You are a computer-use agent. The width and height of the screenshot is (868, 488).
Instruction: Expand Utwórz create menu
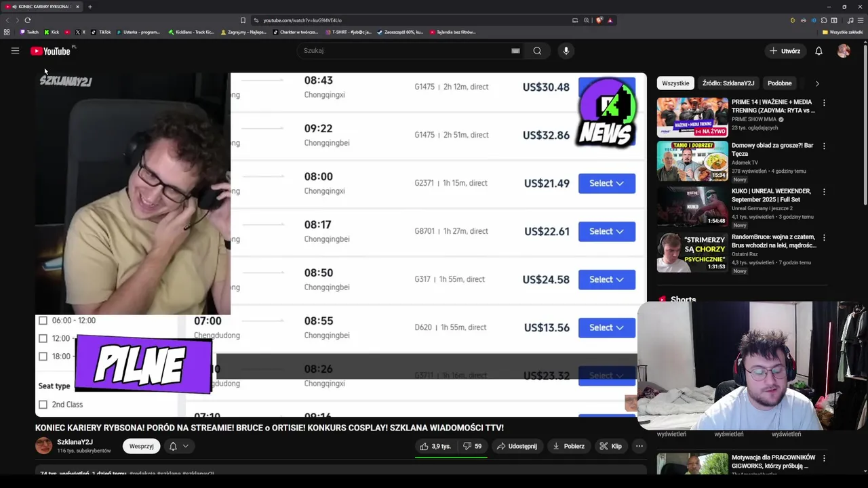coord(785,51)
